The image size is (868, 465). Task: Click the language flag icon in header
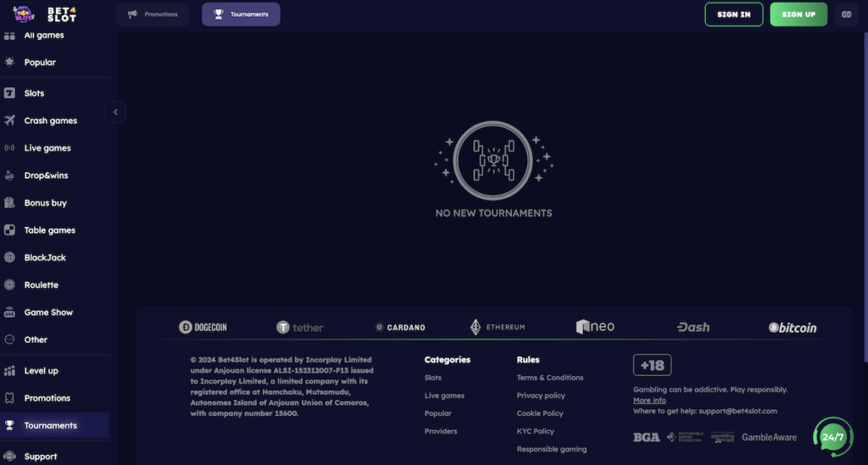846,14
